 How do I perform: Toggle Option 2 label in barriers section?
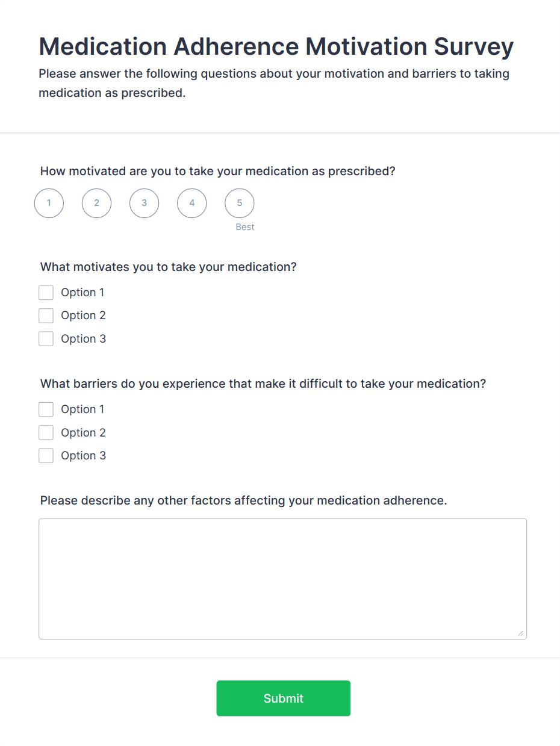[84, 432]
